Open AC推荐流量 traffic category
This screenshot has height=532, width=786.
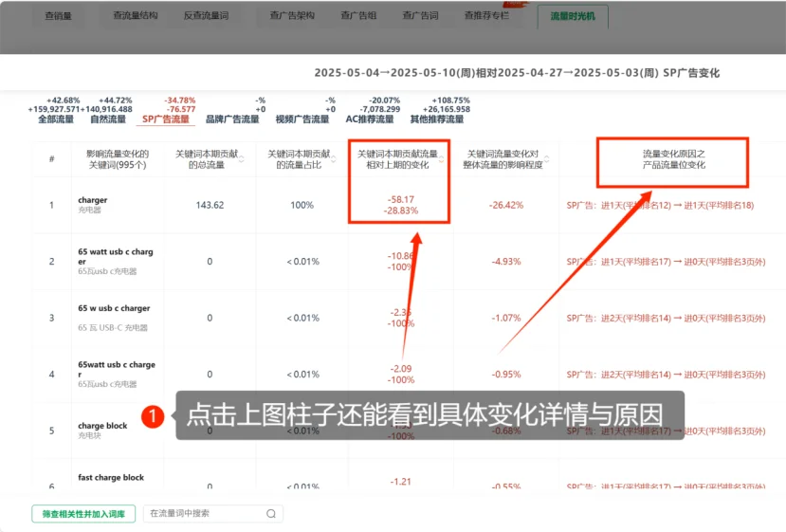(370, 119)
